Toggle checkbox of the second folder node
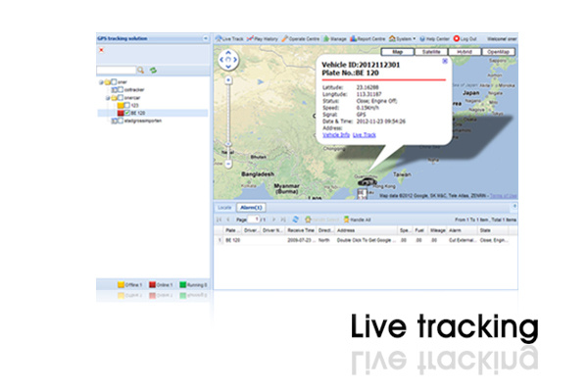Image resolution: width=588 pixels, height=392 pixels. click(121, 98)
